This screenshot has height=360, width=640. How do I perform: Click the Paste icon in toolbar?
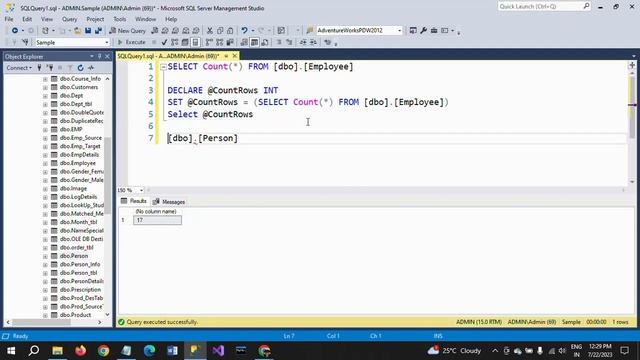coord(230,31)
